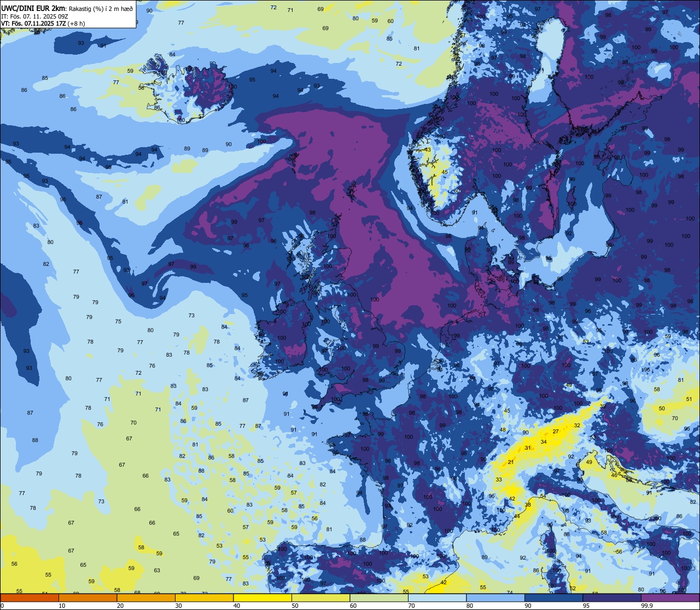Click the humidity value '48' on the map
The image size is (700, 610).
pyautogui.click(x=503, y=429)
